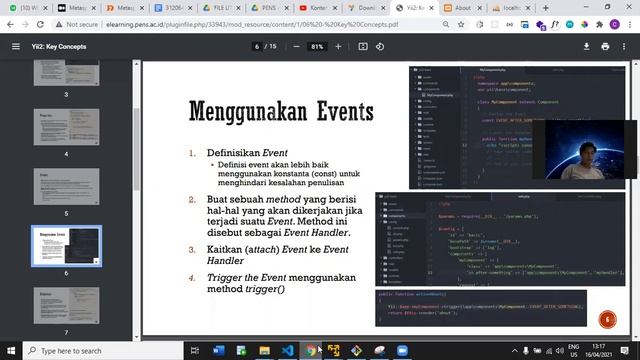Click the sidebar scrollbar up arrow
The height and width of the screenshot is (360, 640).
[x=137, y=64]
